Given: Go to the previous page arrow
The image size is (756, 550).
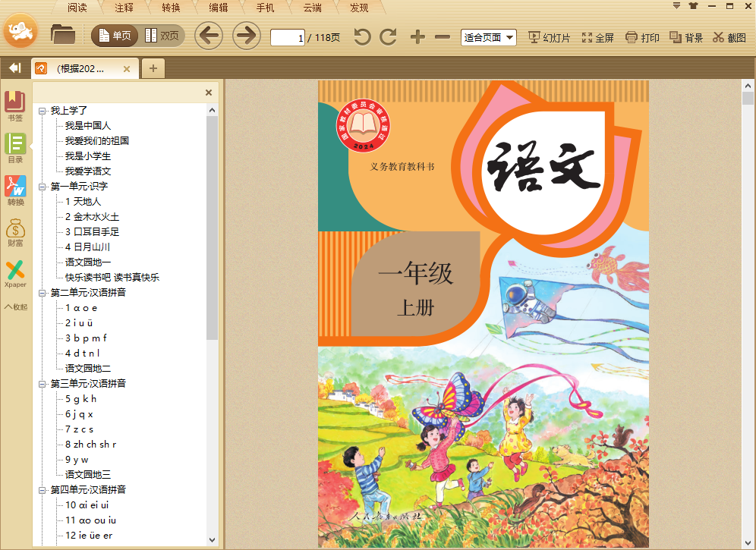Looking at the screenshot, I should coord(208,36).
